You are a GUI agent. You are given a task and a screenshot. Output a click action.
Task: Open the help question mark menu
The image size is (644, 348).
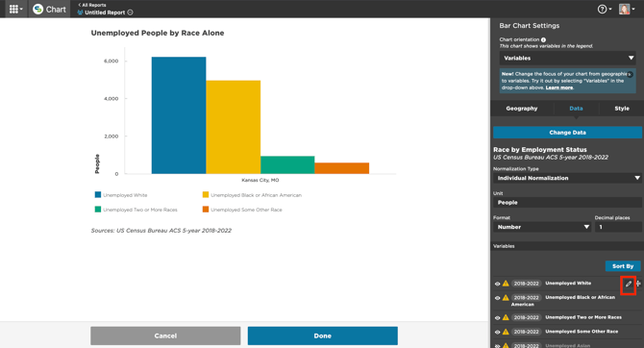(605, 9)
